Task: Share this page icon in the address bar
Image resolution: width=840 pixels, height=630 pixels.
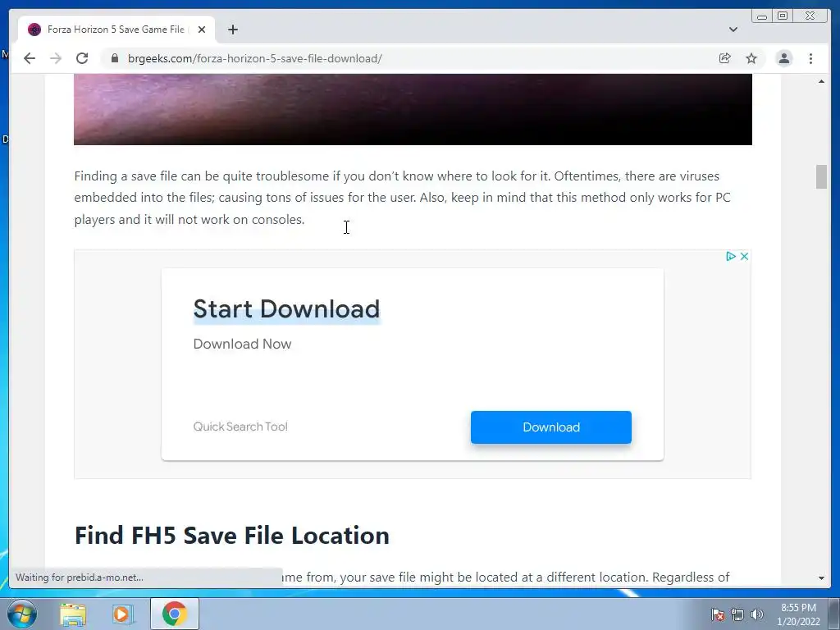Action: [725, 58]
